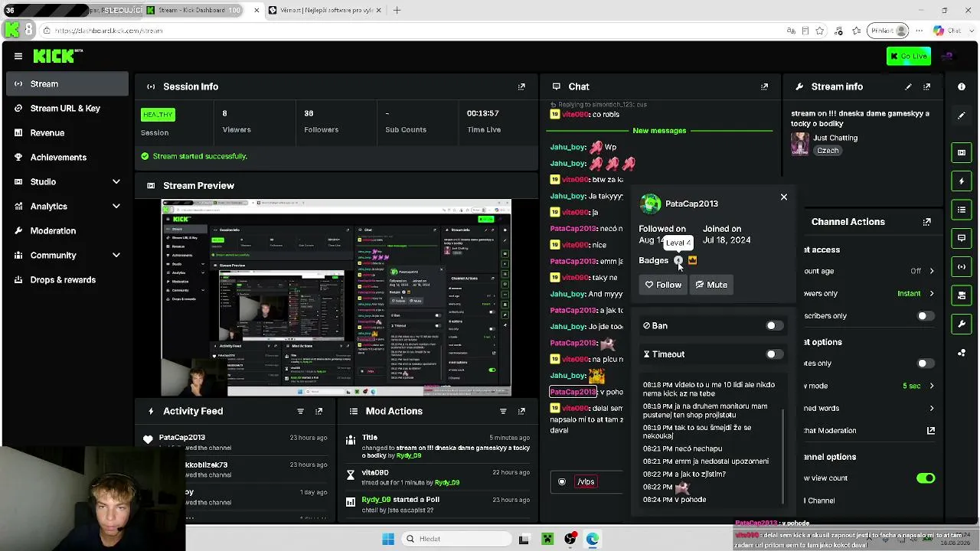
Task: Pop out the Chat panel
Action: 764,86
